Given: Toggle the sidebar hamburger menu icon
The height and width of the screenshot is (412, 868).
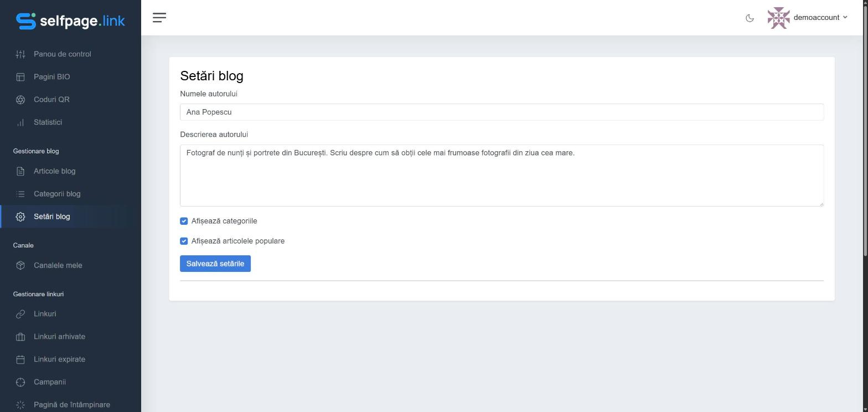Looking at the screenshot, I should (159, 18).
